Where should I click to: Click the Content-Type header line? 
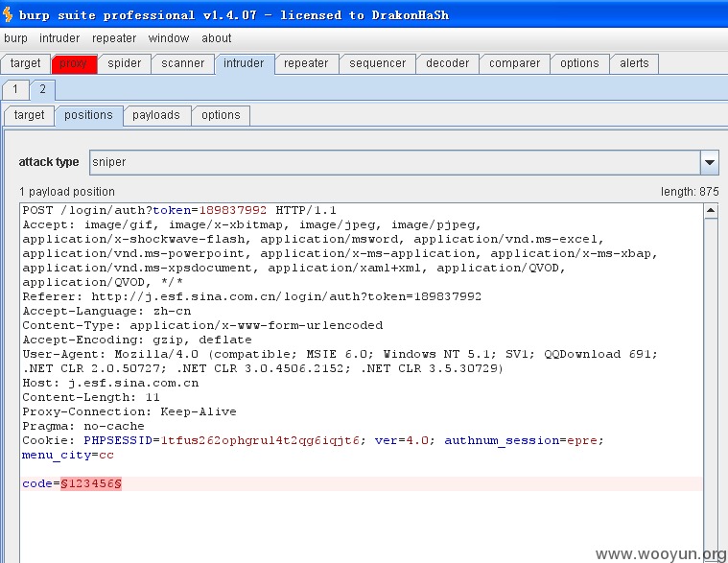(202, 325)
